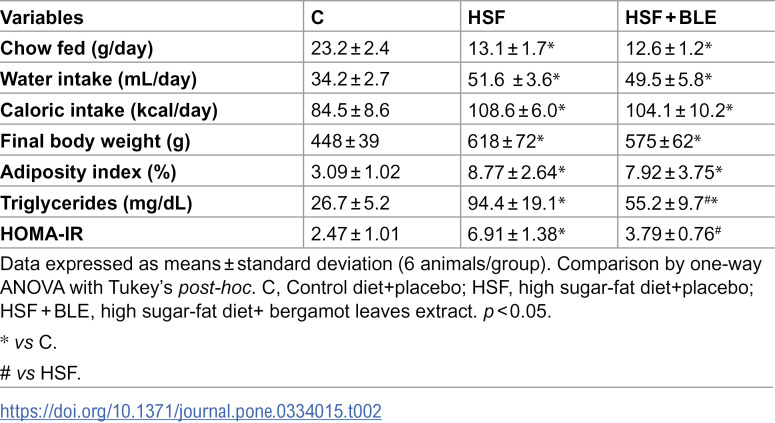
Task: Click the Water intake (mL/day) row label
Action: [x=98, y=80]
